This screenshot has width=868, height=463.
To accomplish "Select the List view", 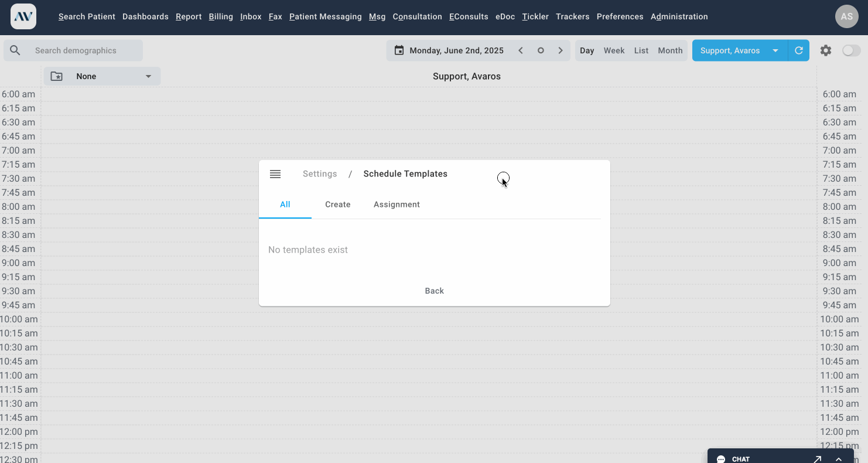I will pos(641,50).
